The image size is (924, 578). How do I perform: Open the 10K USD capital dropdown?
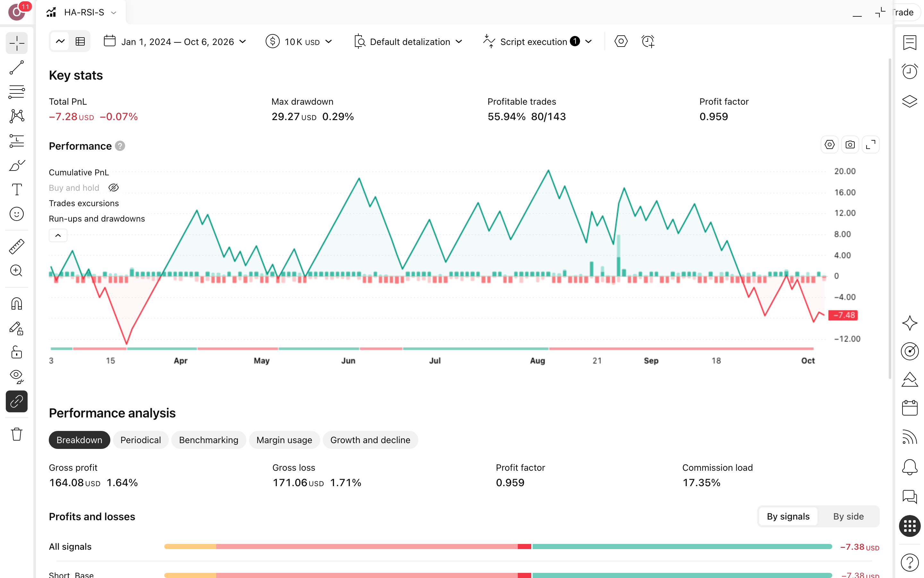click(299, 42)
